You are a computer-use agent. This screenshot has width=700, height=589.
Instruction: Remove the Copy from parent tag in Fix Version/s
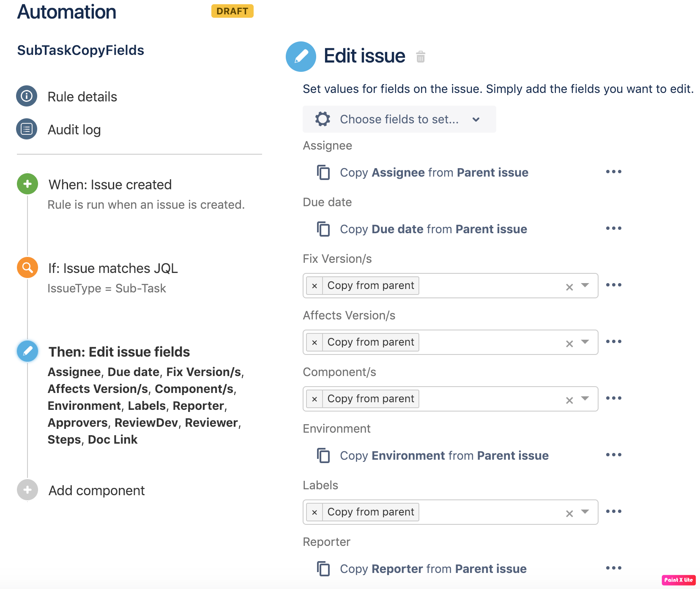314,286
